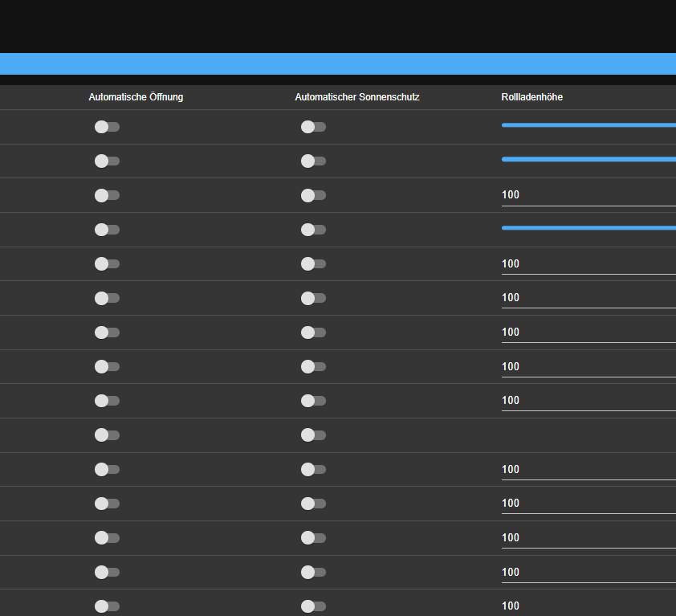The image size is (676, 616).
Task: Toggle Automatischer Sonnenschutz in row without Rollladenhöhe value
Action: pyautogui.click(x=313, y=434)
